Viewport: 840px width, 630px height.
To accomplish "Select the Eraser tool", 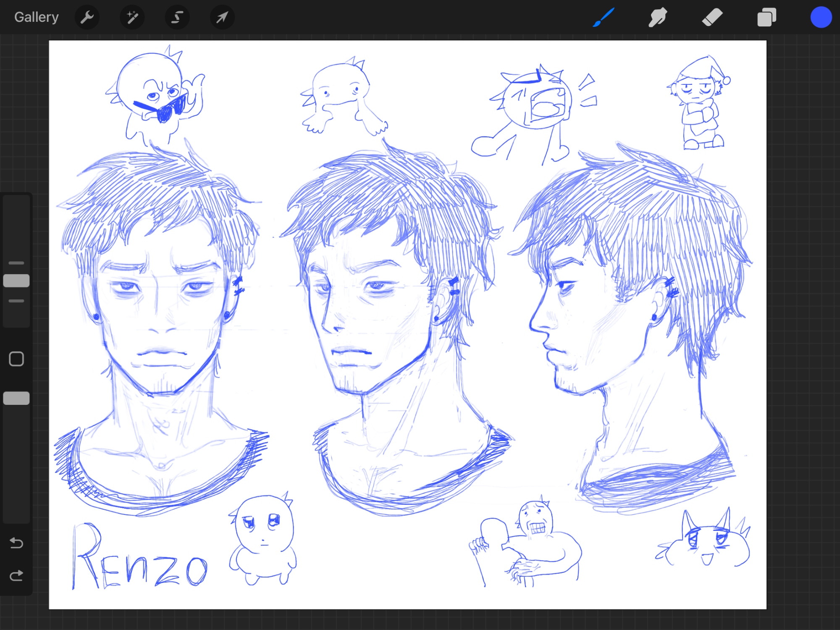I will (712, 17).
